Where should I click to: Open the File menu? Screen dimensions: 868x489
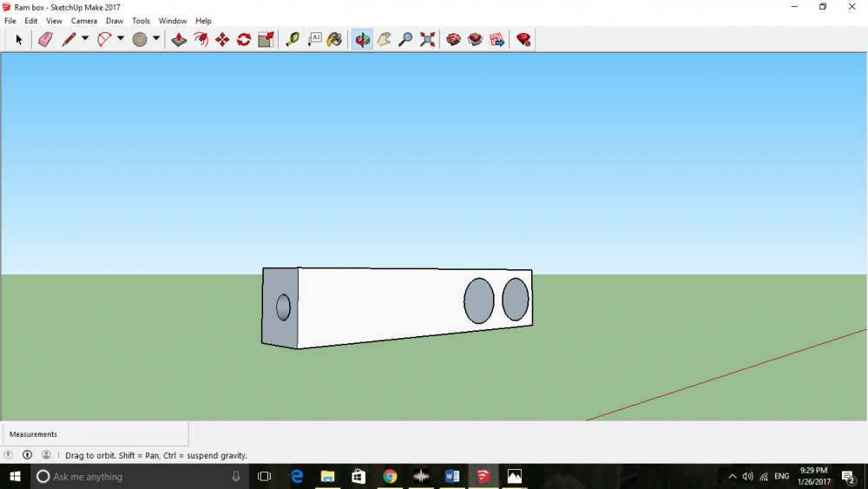click(x=10, y=21)
